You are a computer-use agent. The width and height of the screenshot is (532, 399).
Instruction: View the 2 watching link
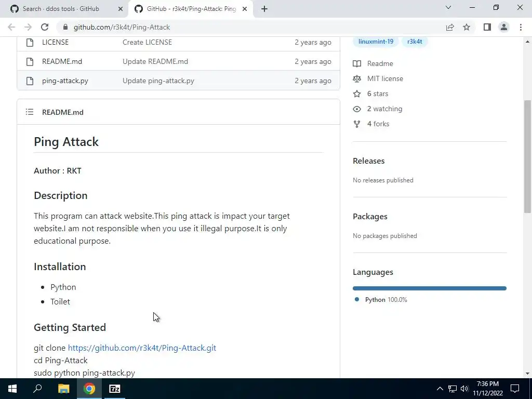click(385, 109)
